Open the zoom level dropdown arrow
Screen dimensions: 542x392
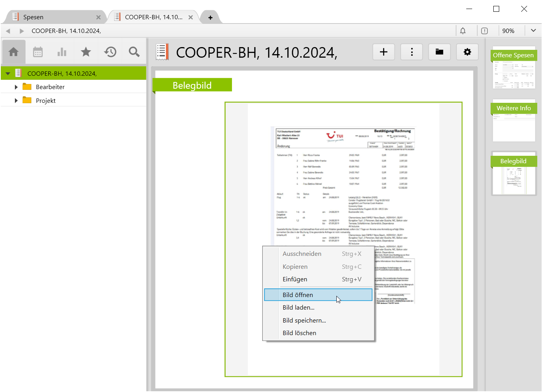pos(533,31)
